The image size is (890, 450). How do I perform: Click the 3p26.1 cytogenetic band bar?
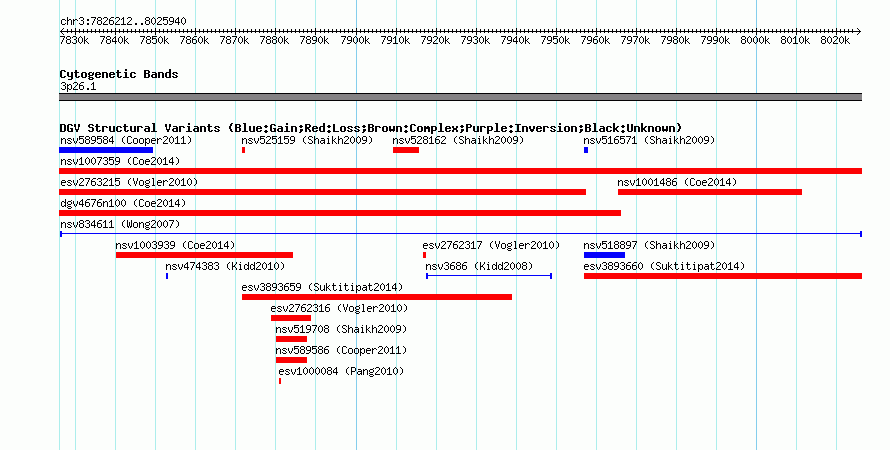tap(460, 97)
